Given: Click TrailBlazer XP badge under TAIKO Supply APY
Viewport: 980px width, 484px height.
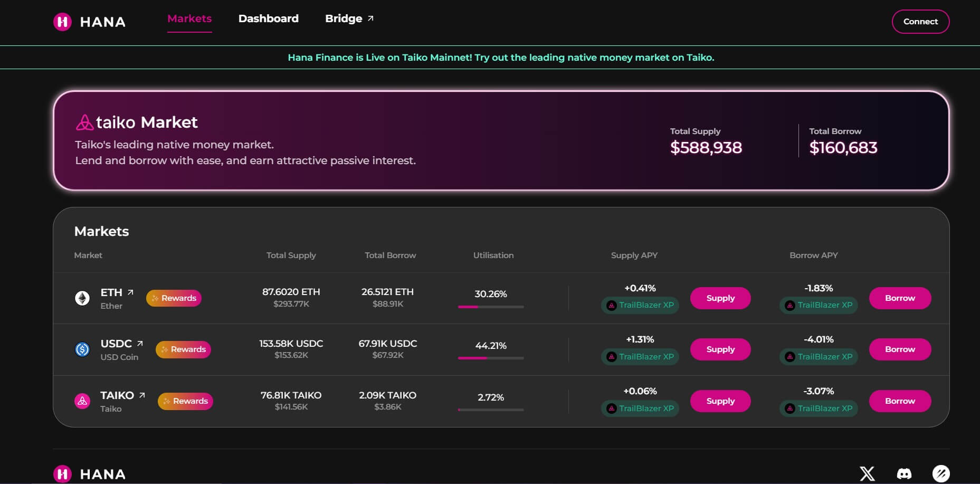Looking at the screenshot, I should [x=640, y=409].
